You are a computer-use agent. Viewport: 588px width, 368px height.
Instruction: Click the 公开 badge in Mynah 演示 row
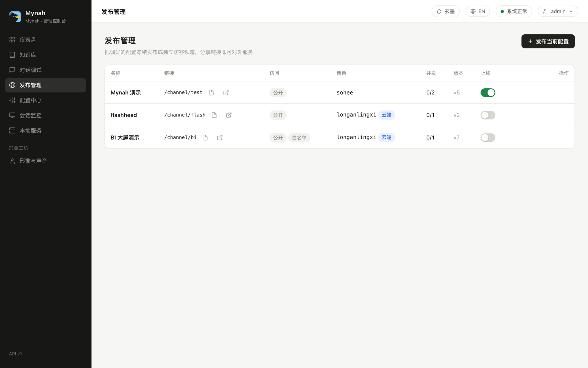[278, 93]
